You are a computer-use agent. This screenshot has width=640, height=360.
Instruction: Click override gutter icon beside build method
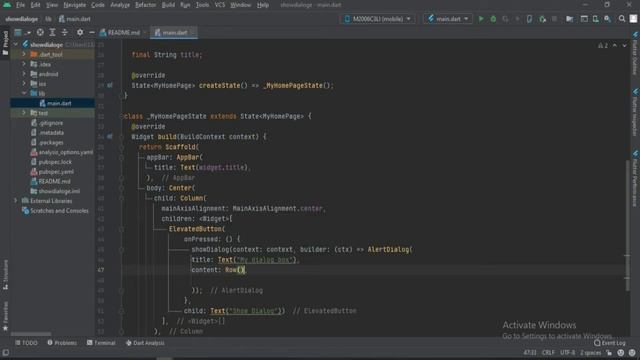(110, 136)
